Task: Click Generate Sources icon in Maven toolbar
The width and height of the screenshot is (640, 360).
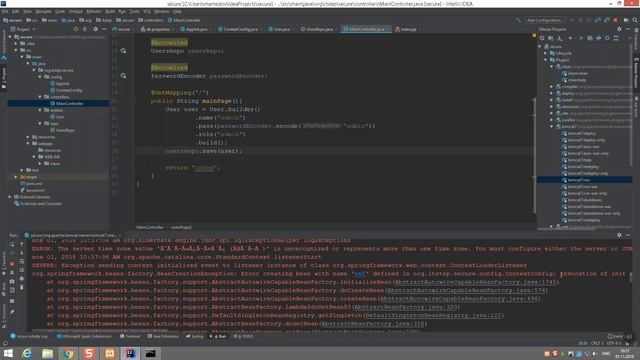Action: coord(551,38)
